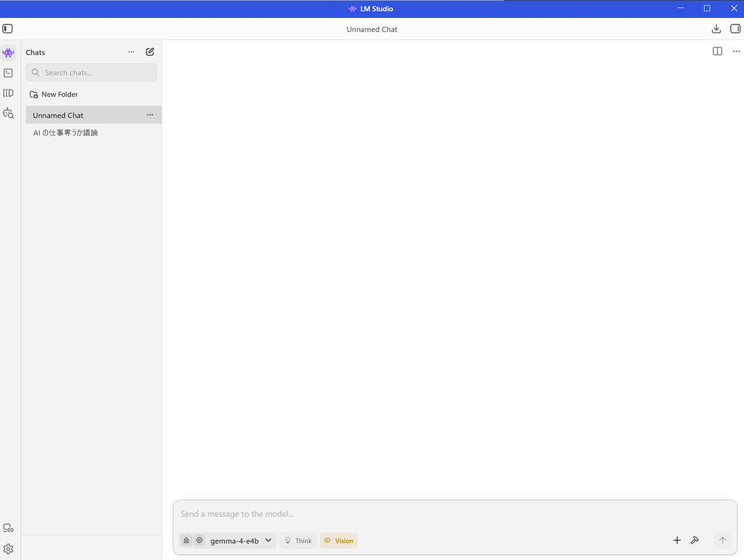744x560 pixels.
Task: Toggle the Vision capability button
Action: (x=338, y=540)
